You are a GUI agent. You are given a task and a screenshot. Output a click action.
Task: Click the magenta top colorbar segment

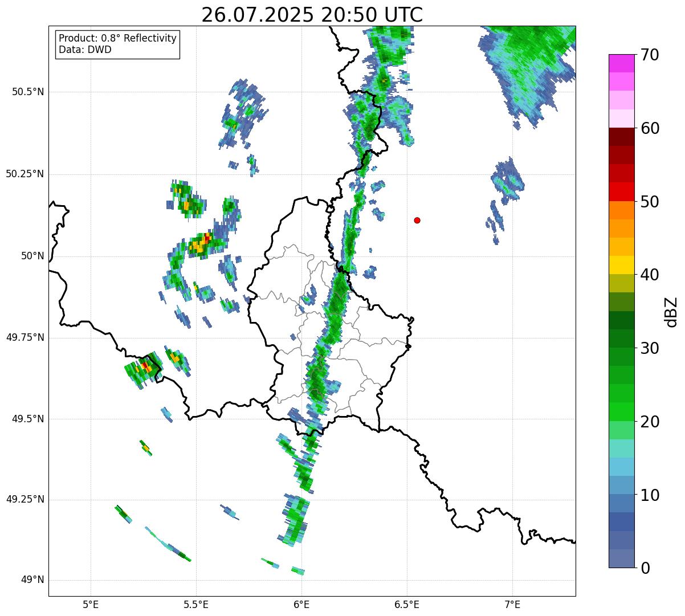click(x=621, y=63)
